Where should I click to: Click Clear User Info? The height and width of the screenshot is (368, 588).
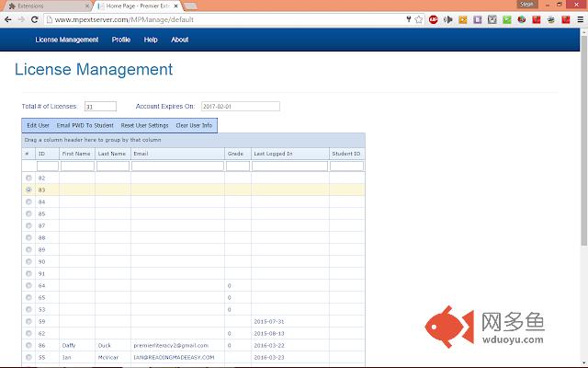coord(194,125)
